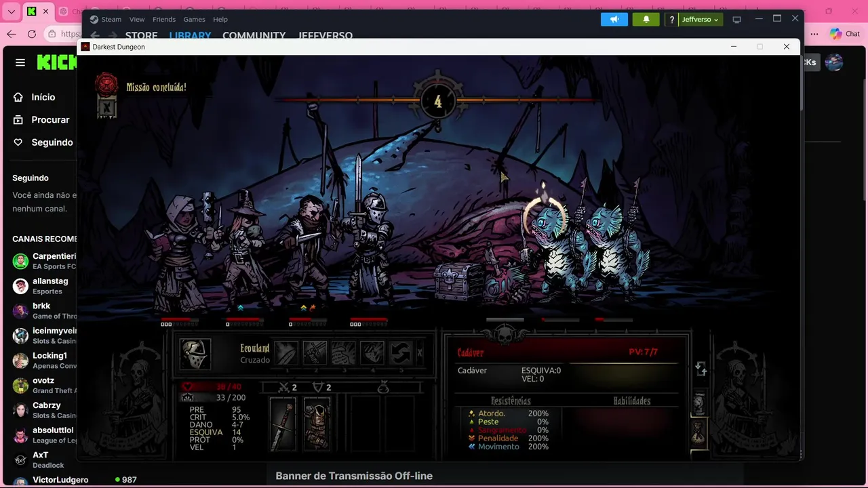The height and width of the screenshot is (488, 868).
Task: Select the Crusader's second combat skill icon
Action: tap(315, 353)
